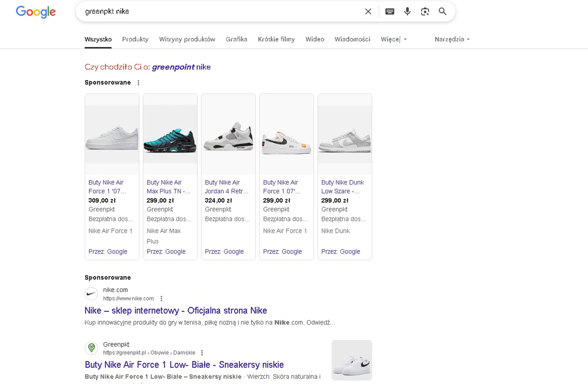
Task: Open Buty Nike Air Max Plus TN link
Action: tap(168, 186)
